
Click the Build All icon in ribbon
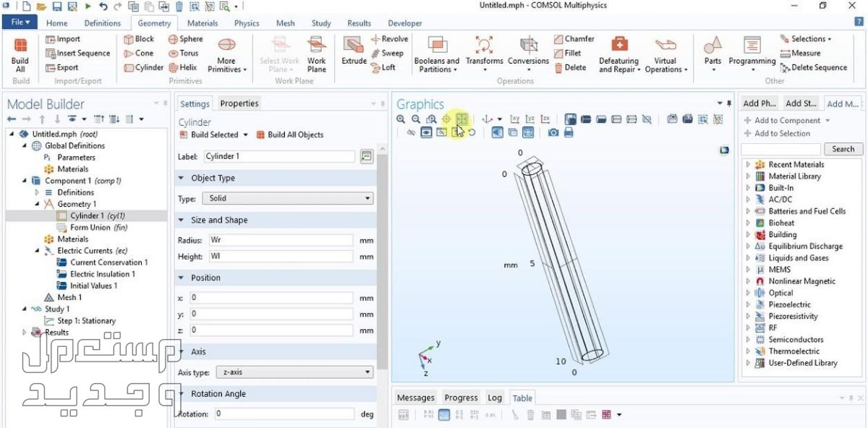(20, 55)
